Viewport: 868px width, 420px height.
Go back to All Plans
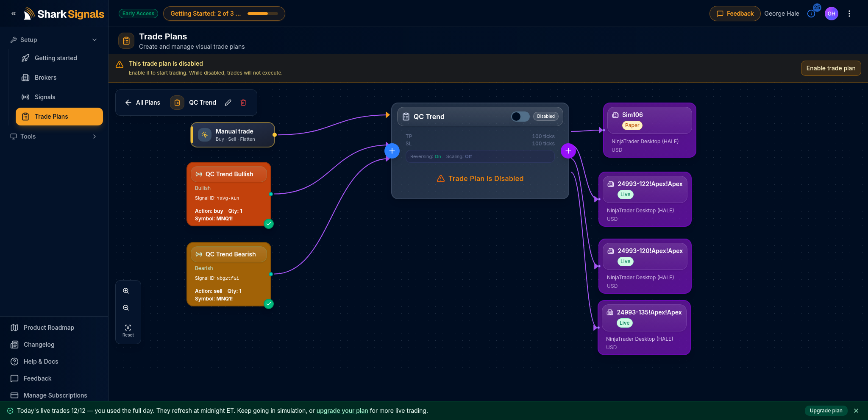(x=142, y=103)
